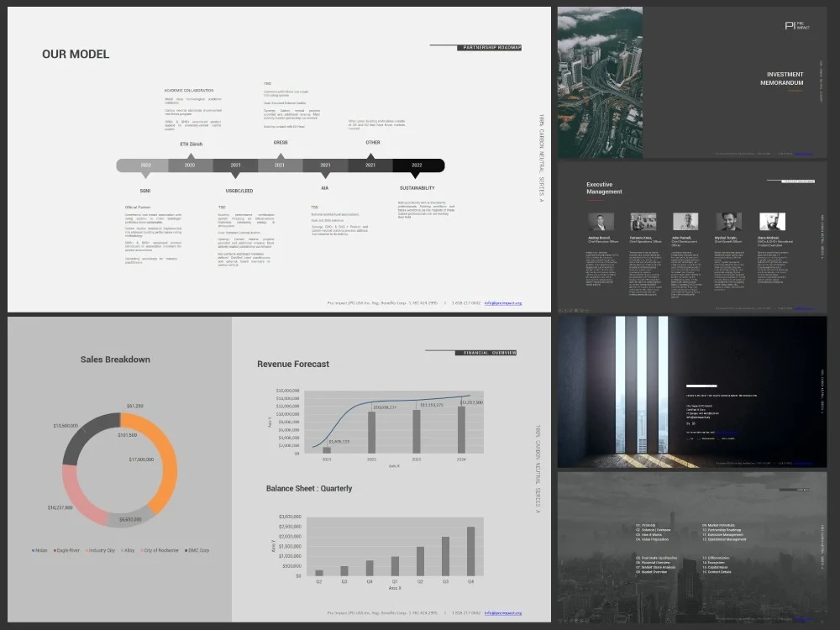
Task: Click the 2022 bar in Revenue Forecast
Action: (372, 432)
